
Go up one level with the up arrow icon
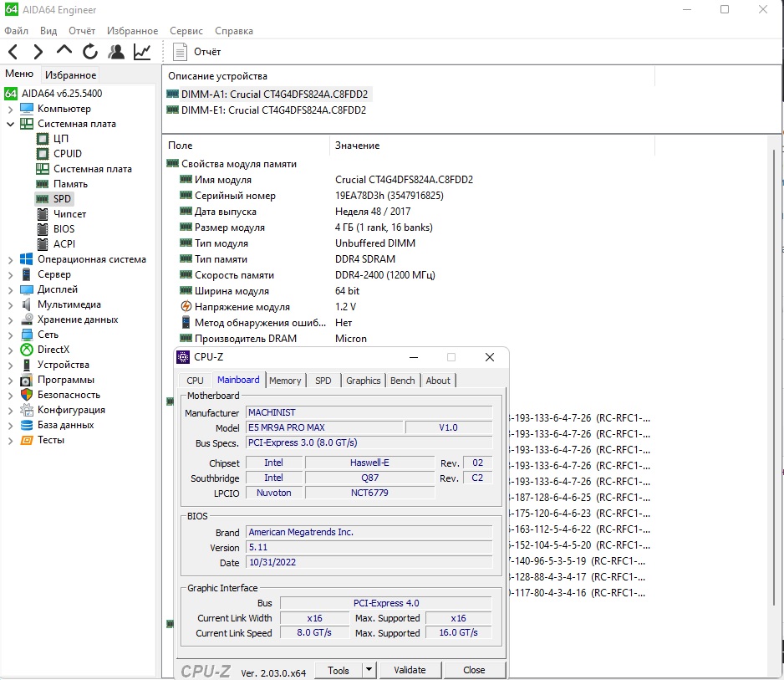(x=64, y=50)
